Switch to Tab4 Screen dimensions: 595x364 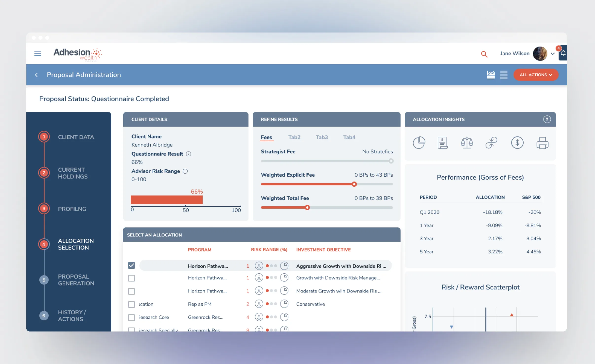pyautogui.click(x=349, y=137)
